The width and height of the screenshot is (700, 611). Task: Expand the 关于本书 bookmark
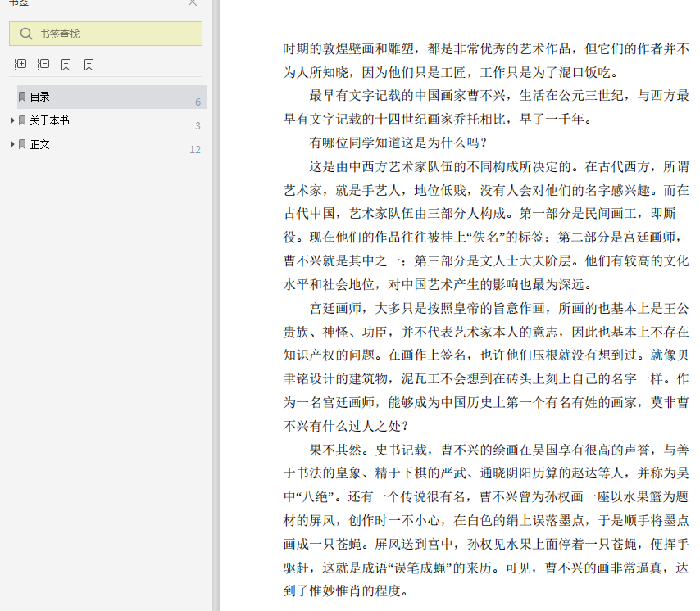[x=12, y=120]
